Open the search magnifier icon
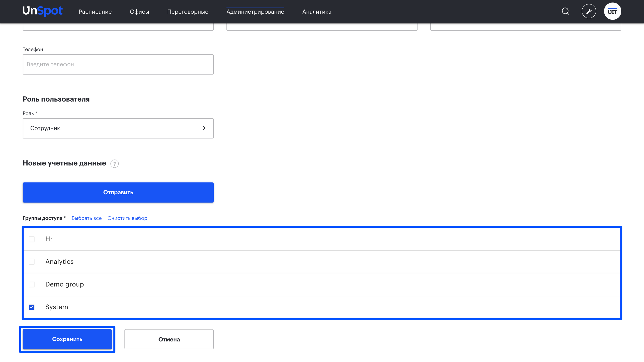 [x=565, y=11]
